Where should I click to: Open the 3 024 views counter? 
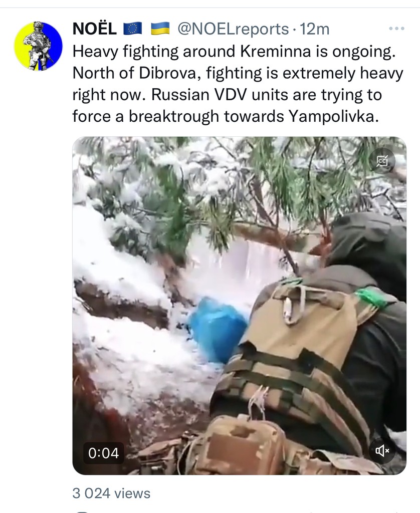[111, 493]
